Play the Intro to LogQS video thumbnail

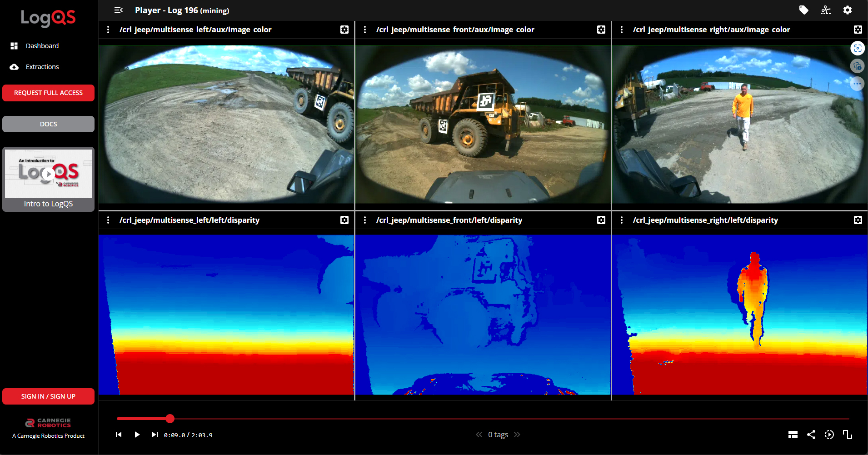pos(48,174)
